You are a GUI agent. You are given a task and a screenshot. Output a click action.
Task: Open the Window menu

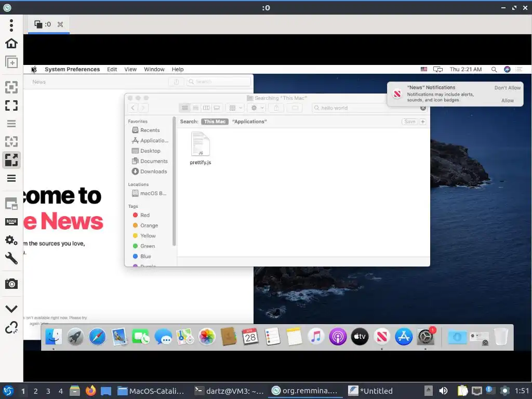(154, 69)
